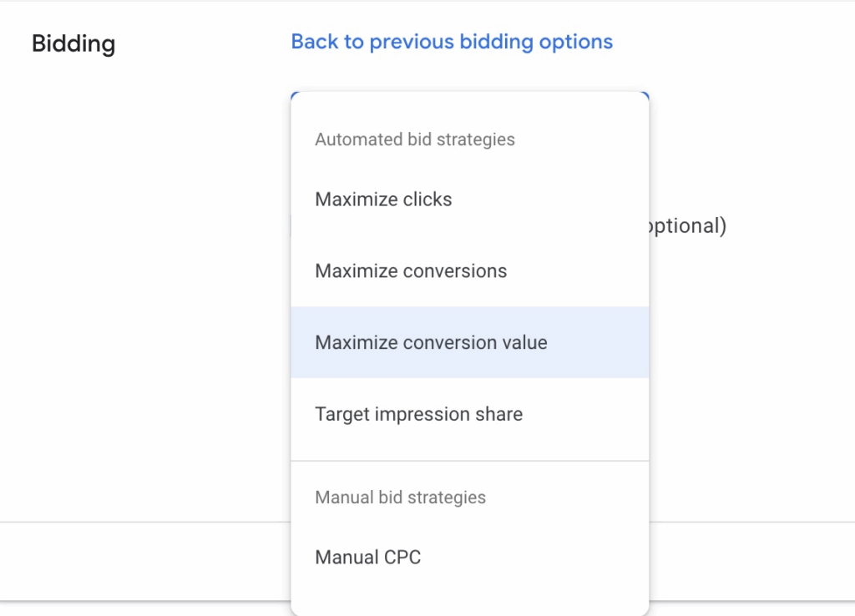
Task: Select Maximize clicks bid strategy
Action: pyautogui.click(x=383, y=199)
